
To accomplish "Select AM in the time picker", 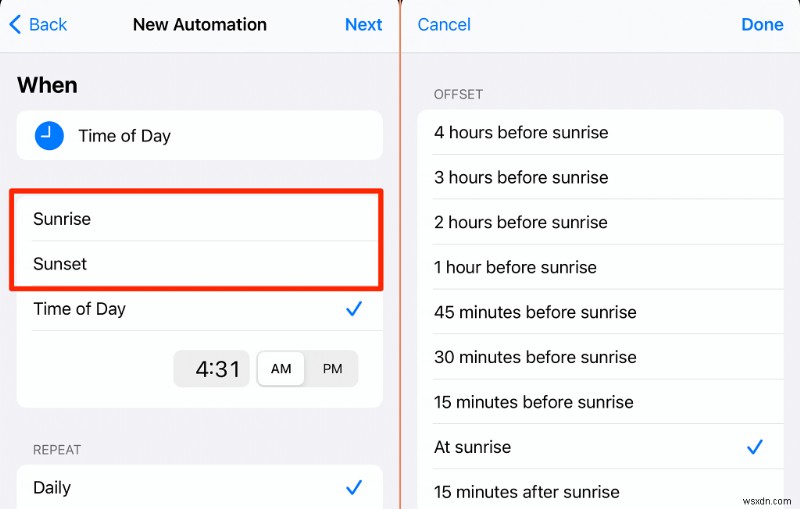I will coord(281,369).
